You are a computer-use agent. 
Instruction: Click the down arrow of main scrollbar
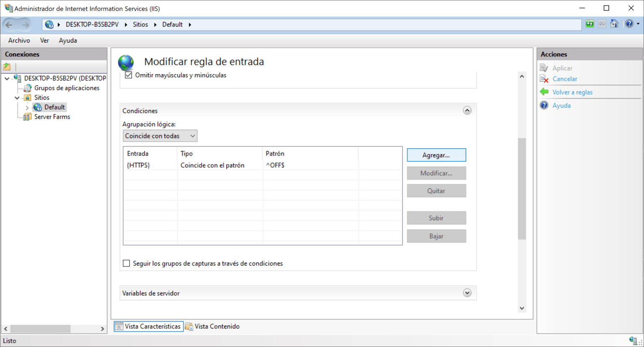[522, 308]
